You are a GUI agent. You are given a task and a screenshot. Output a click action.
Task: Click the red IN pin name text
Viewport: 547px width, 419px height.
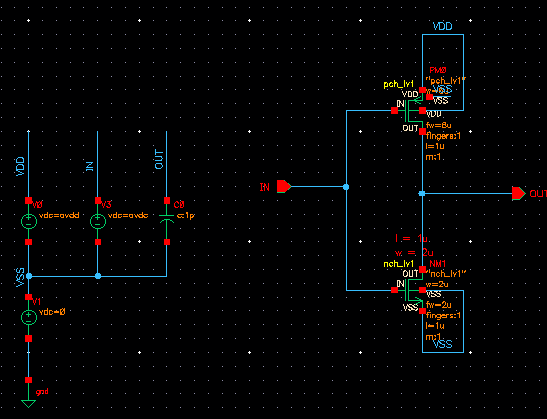[264, 187]
